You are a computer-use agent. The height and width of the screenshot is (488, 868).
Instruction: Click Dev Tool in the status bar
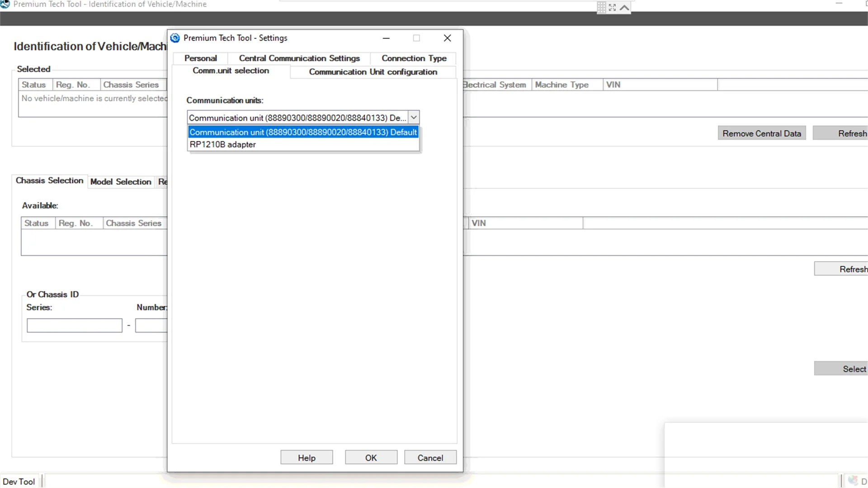pos(19,482)
